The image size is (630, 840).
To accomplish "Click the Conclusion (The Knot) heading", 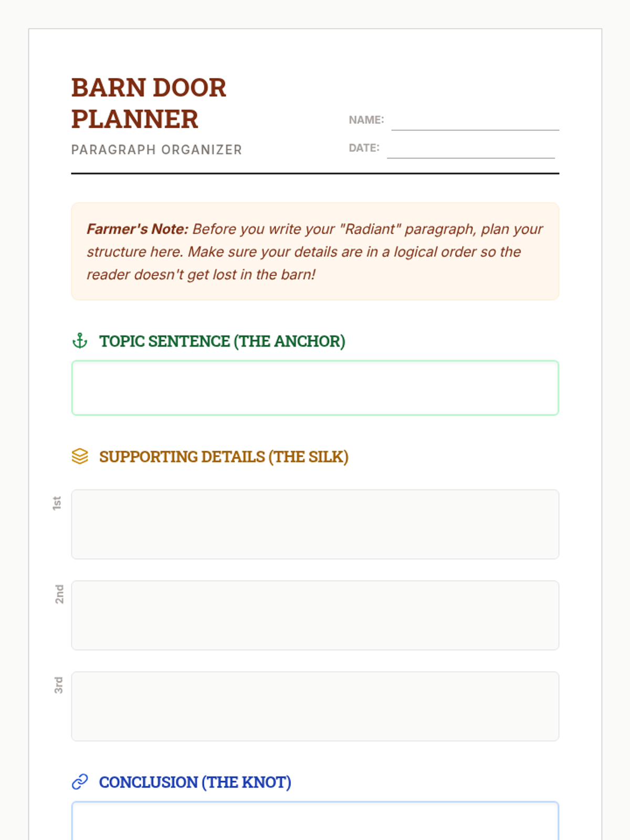I will click(195, 782).
